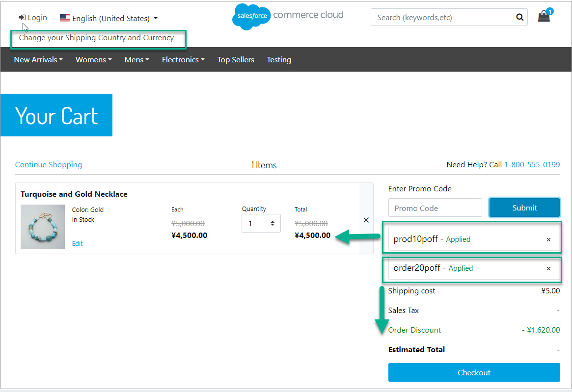Screen dimensions: 572x392
Task: Open the shopping cart bag icon
Action: (544, 17)
